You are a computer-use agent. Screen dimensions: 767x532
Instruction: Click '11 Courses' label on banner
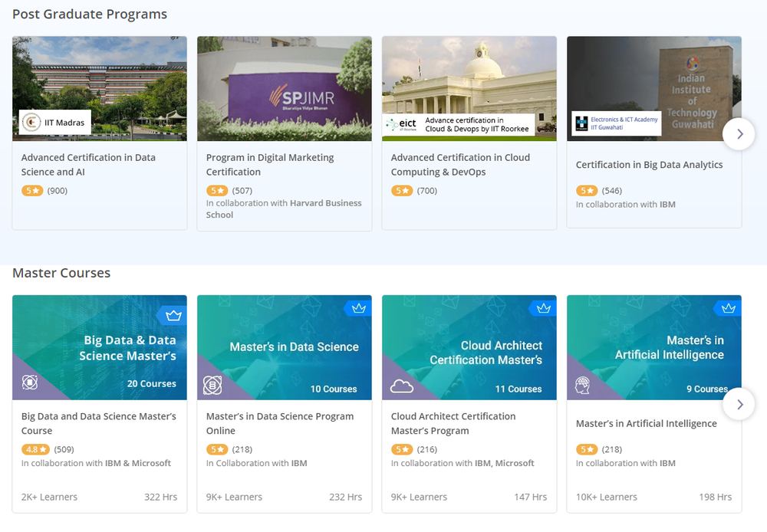pyautogui.click(x=518, y=389)
